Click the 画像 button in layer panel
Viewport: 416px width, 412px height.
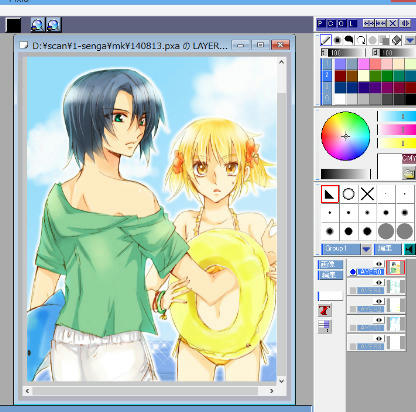(x=330, y=264)
